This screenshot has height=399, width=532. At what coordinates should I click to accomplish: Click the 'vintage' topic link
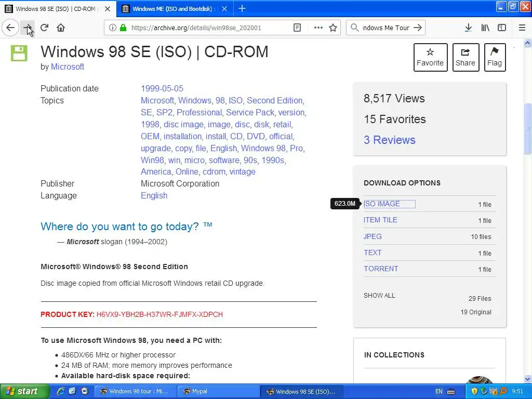click(242, 171)
